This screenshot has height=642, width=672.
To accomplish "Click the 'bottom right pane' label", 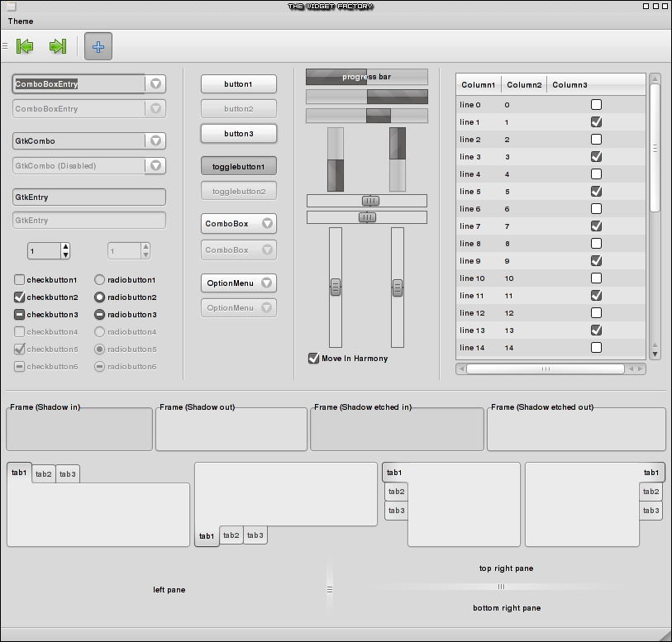I will (507, 608).
